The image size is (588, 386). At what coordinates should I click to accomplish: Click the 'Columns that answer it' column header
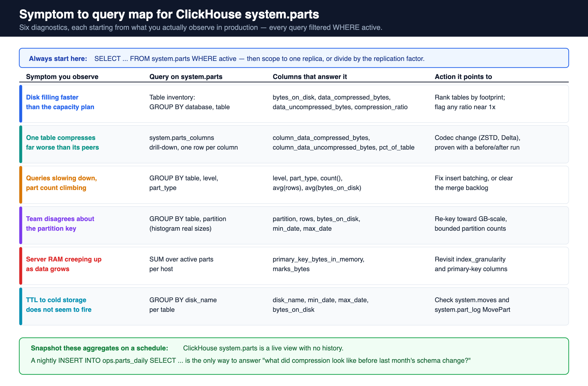[310, 77]
